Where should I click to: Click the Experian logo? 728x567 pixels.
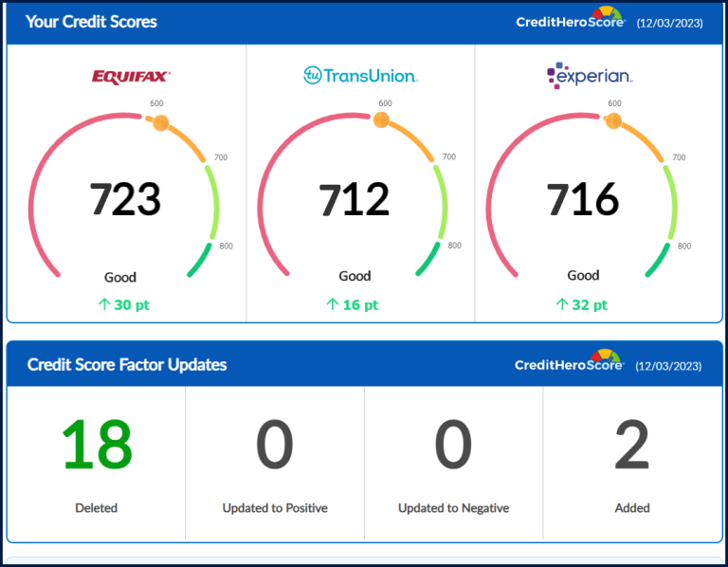point(589,75)
